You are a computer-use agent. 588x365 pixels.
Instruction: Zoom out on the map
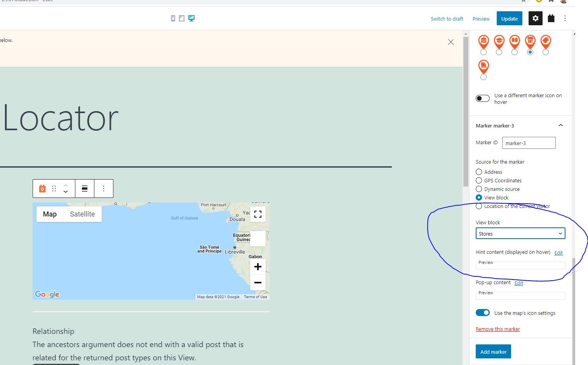[258, 283]
